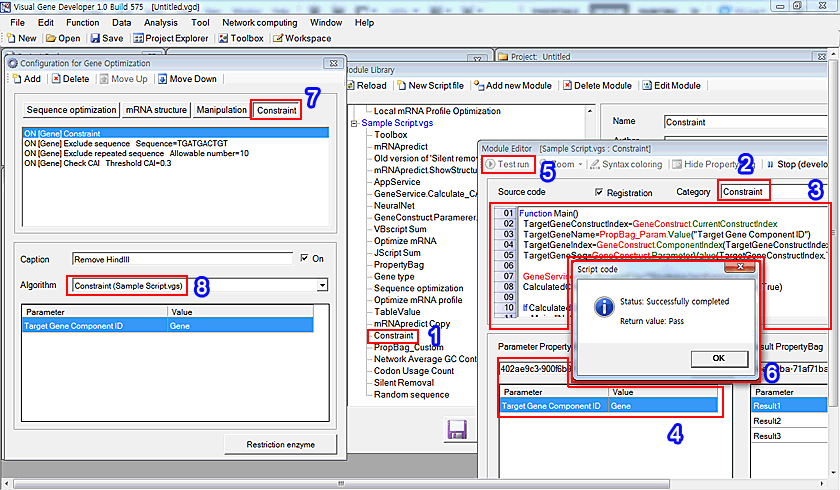Screen dimensions: 840x490
Task: Click the Restriction enzyme button
Action: coord(281,444)
